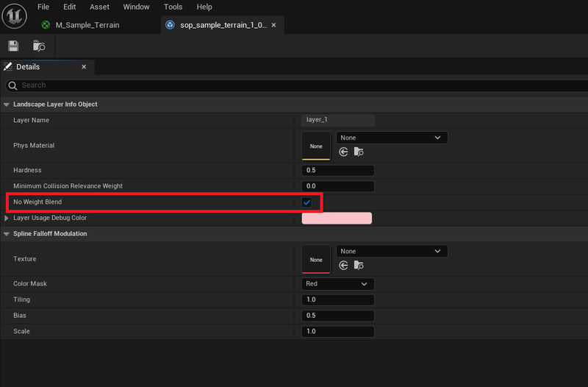Open the Color Mask Red dropdown

click(x=337, y=284)
